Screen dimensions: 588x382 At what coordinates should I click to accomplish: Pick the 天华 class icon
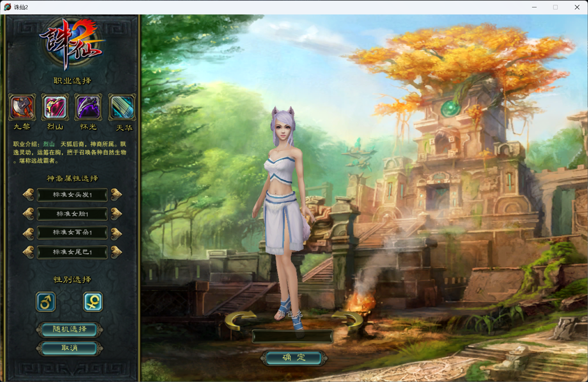point(122,107)
